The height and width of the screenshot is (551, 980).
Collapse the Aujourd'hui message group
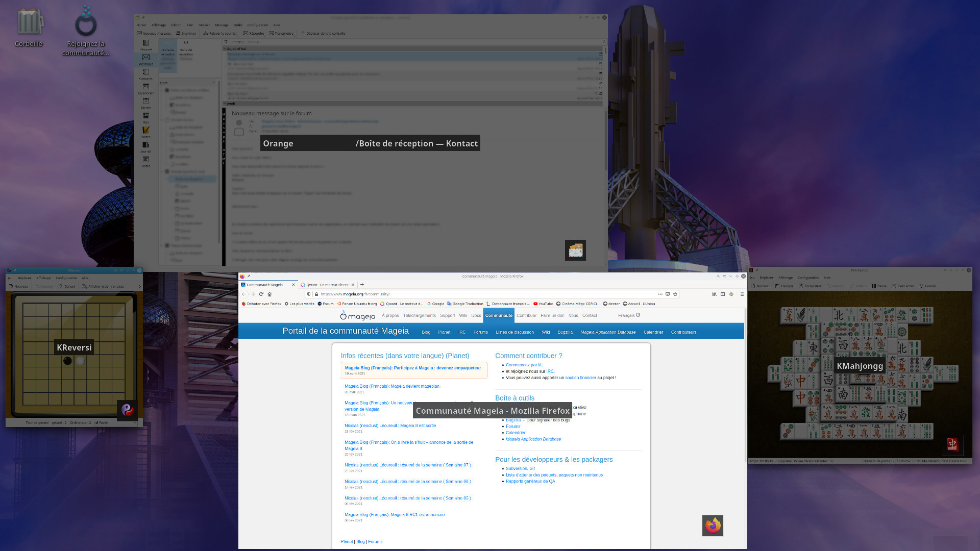(x=225, y=49)
